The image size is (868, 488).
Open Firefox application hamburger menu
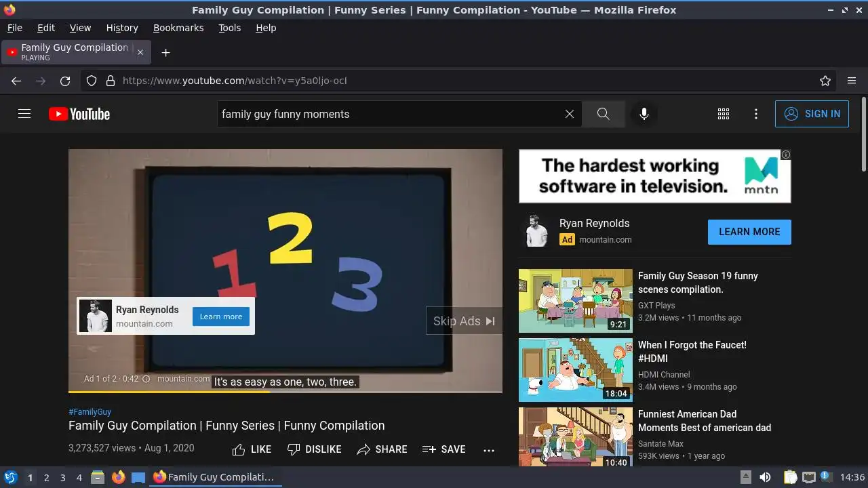point(852,81)
